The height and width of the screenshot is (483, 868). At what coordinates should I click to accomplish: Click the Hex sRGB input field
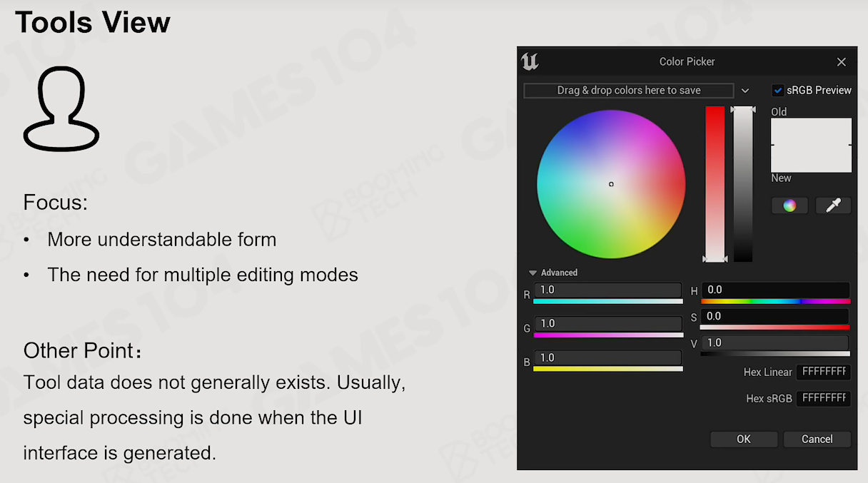824,398
